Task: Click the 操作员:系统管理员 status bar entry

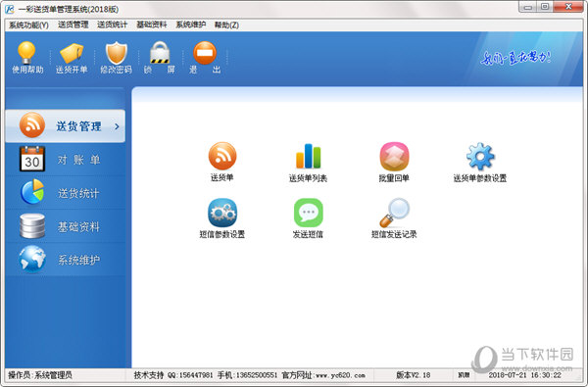Action: (40, 374)
